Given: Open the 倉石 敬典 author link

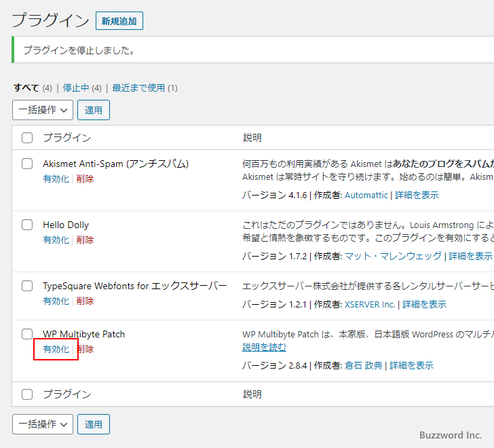Looking at the screenshot, I should [x=363, y=366].
